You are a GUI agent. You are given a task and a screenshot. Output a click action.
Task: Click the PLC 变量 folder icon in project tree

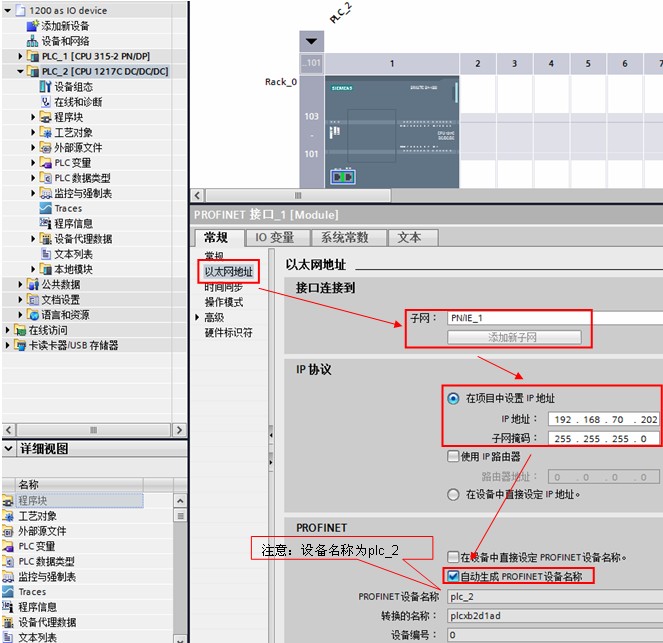tap(45, 163)
